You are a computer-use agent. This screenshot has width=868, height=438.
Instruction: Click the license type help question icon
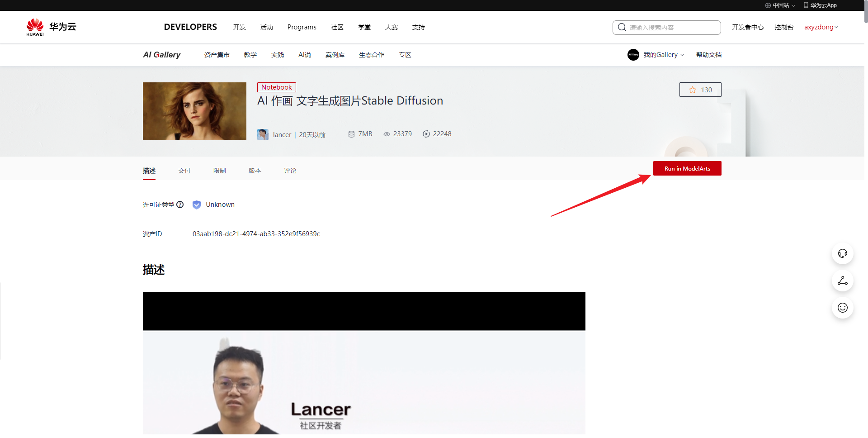(180, 205)
